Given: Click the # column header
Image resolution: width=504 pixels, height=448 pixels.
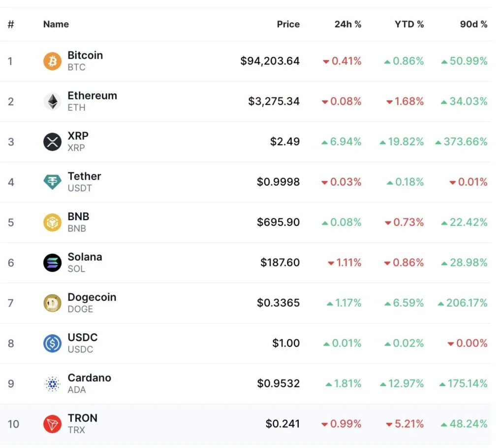Looking at the screenshot, I should tap(10, 24).
